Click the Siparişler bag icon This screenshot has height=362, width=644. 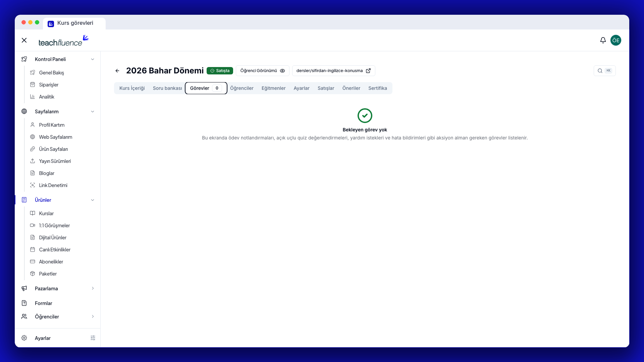point(33,84)
